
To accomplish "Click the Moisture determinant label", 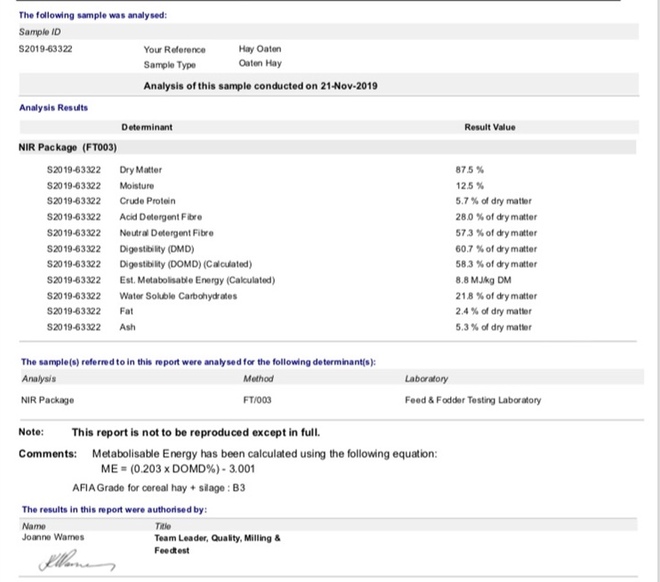I will click(x=136, y=186).
